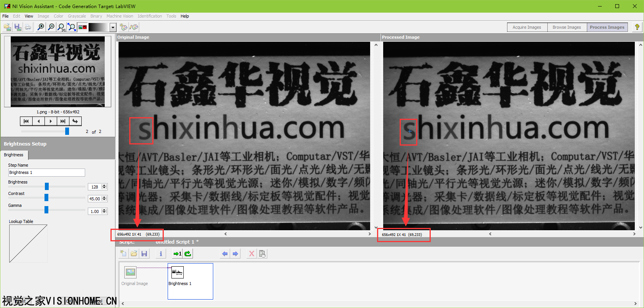644x308 pixels.
Task: Open the Grayscale menu
Action: 77,16
